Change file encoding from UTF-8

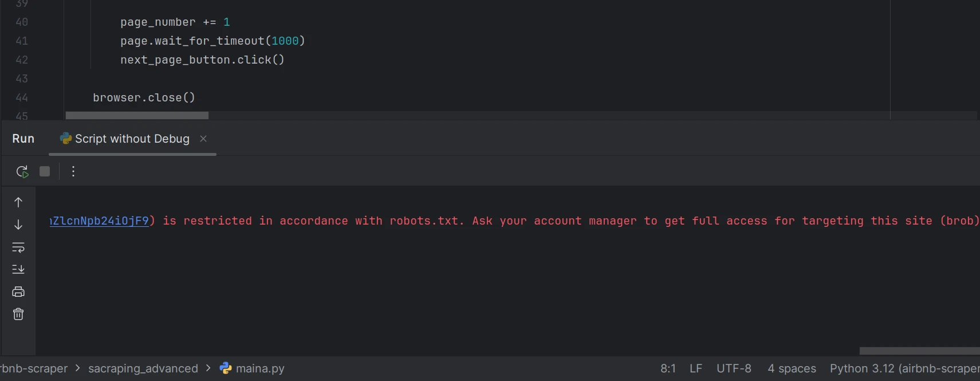pyautogui.click(x=734, y=368)
